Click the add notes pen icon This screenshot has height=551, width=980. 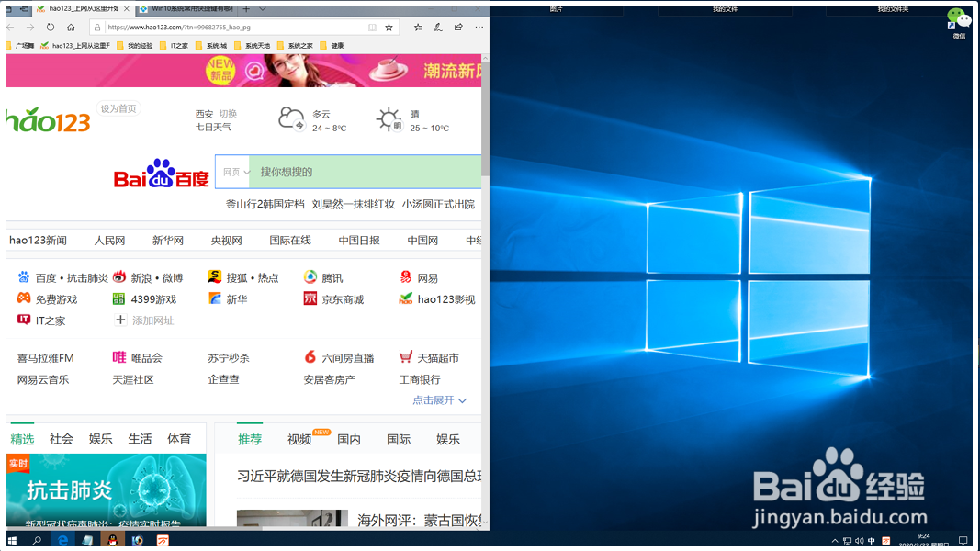pos(438,28)
